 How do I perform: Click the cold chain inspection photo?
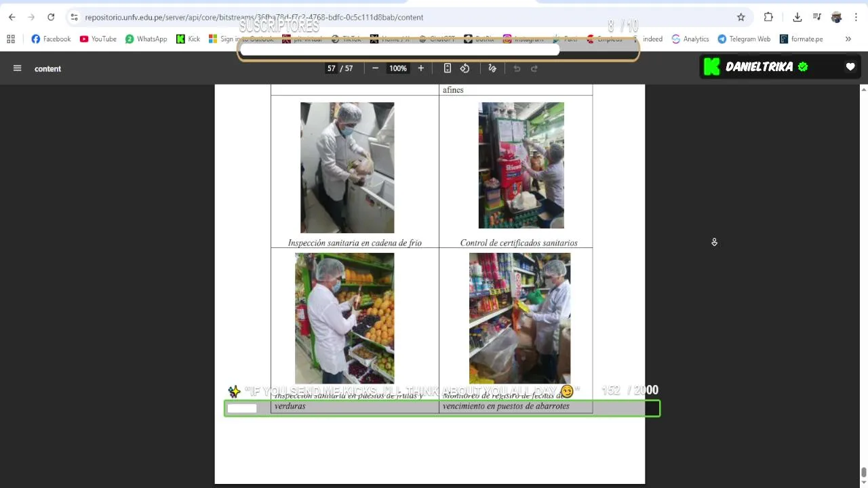tap(347, 167)
